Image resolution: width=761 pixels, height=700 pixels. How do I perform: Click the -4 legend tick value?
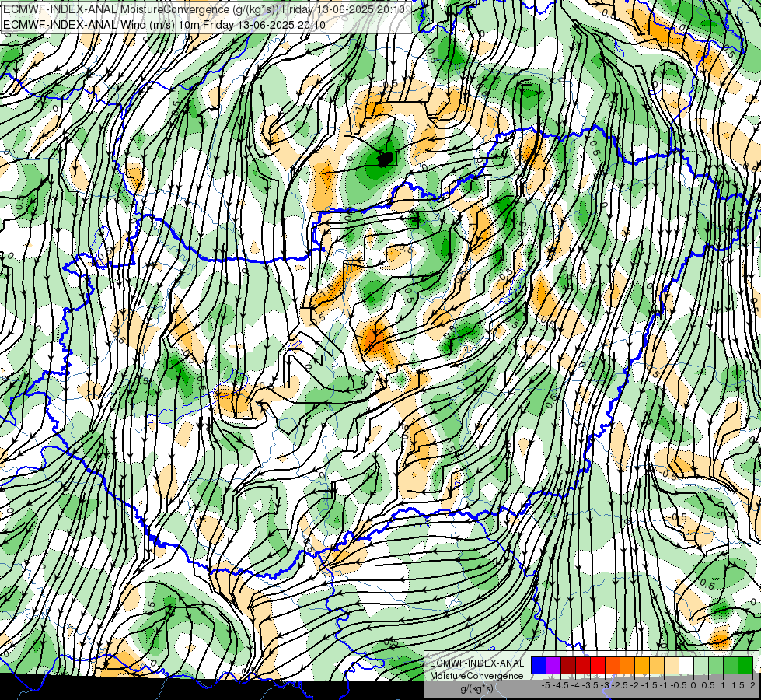tap(575, 685)
